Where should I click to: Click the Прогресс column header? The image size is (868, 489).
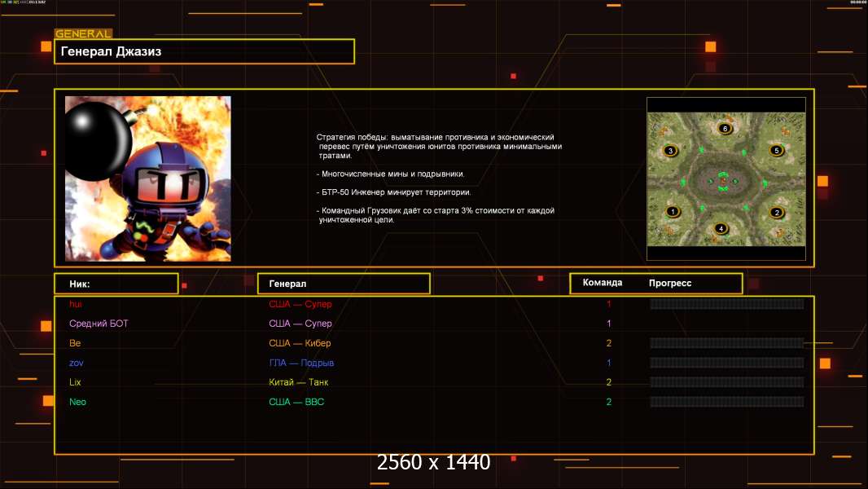[x=670, y=283]
